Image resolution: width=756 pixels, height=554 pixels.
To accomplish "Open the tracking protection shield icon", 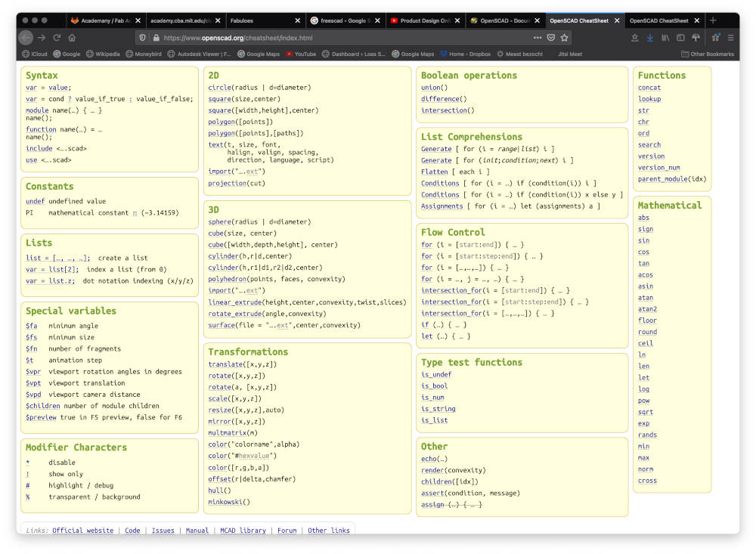I will (x=142, y=38).
